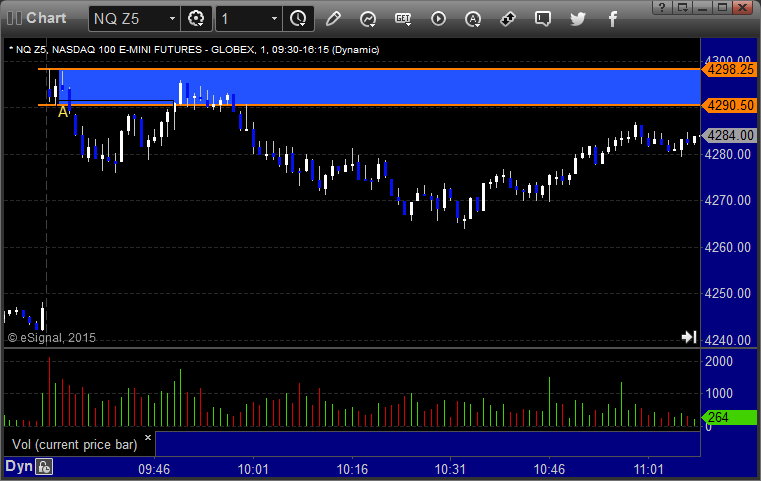Open the studies chart-line icon menu

click(368, 19)
